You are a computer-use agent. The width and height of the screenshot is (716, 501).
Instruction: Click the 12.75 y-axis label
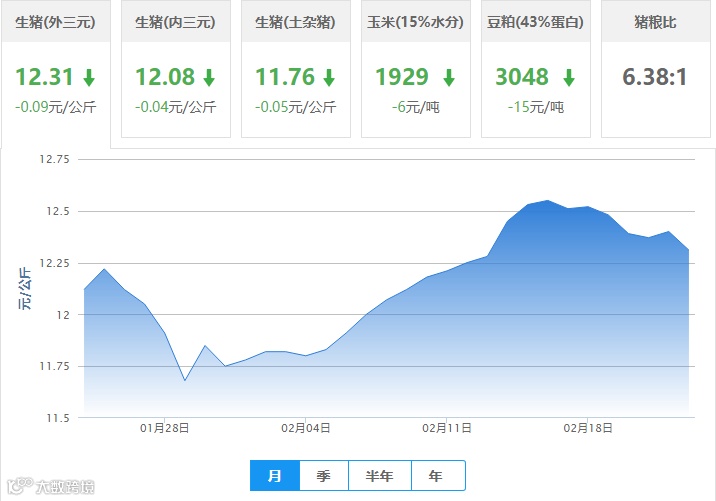tap(54, 159)
